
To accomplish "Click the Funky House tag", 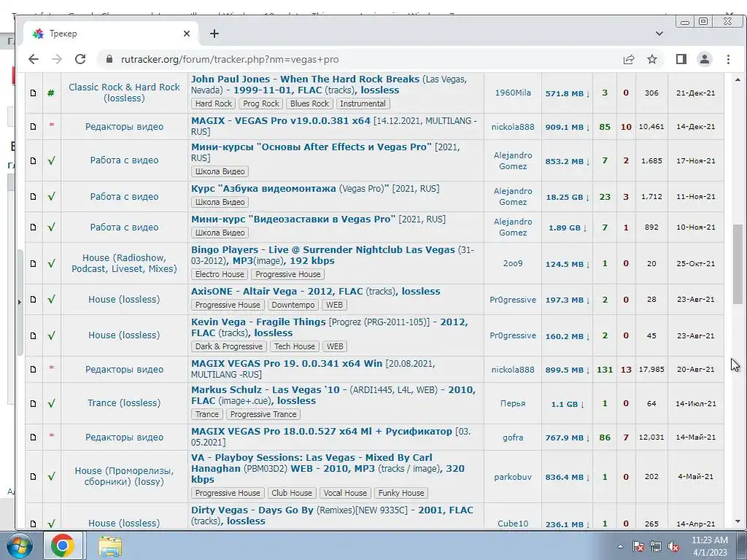I will pos(401,493).
